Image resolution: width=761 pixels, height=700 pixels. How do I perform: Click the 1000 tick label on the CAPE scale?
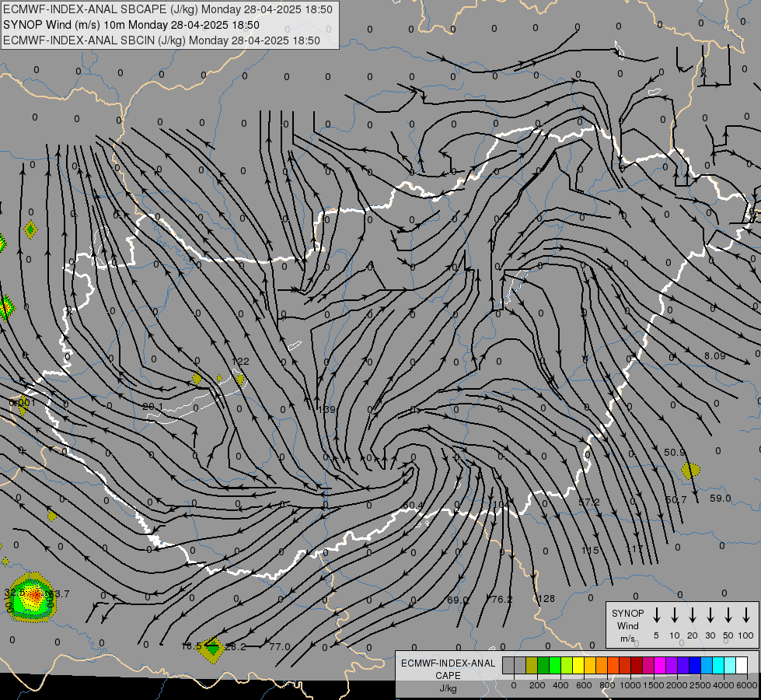click(630, 685)
